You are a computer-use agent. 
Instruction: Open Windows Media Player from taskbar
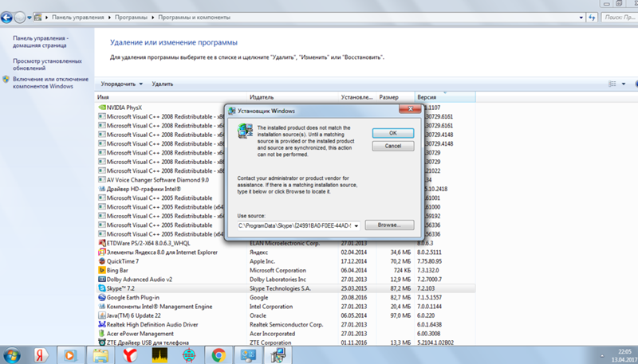[x=71, y=355]
